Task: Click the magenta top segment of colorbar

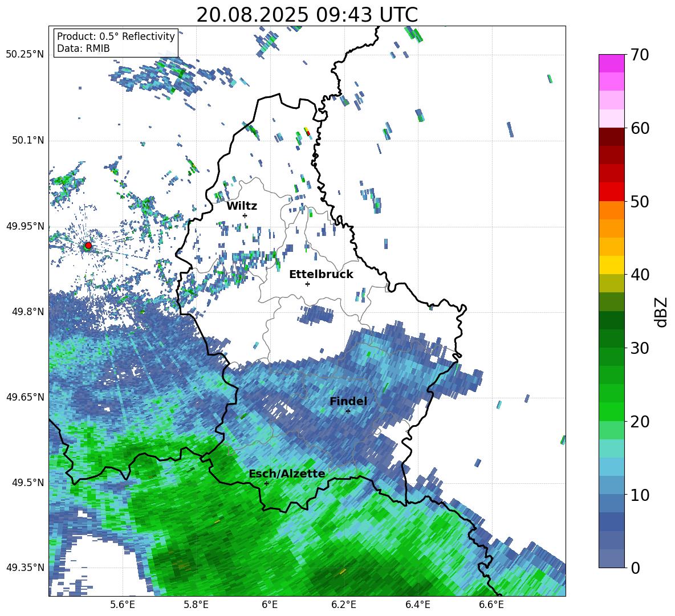Action: coord(611,63)
